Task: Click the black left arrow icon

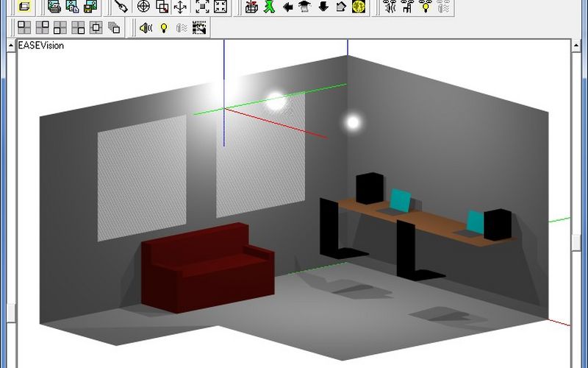Action: pos(287,7)
